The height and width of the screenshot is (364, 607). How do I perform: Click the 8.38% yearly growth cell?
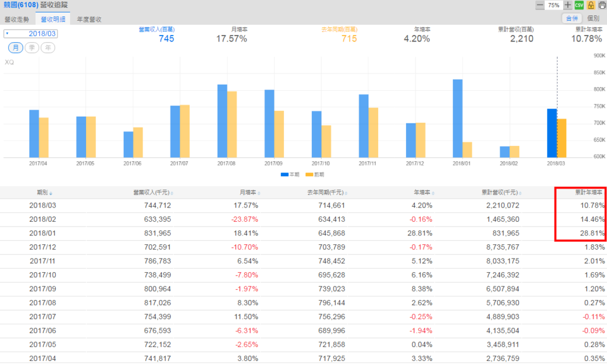click(421, 289)
